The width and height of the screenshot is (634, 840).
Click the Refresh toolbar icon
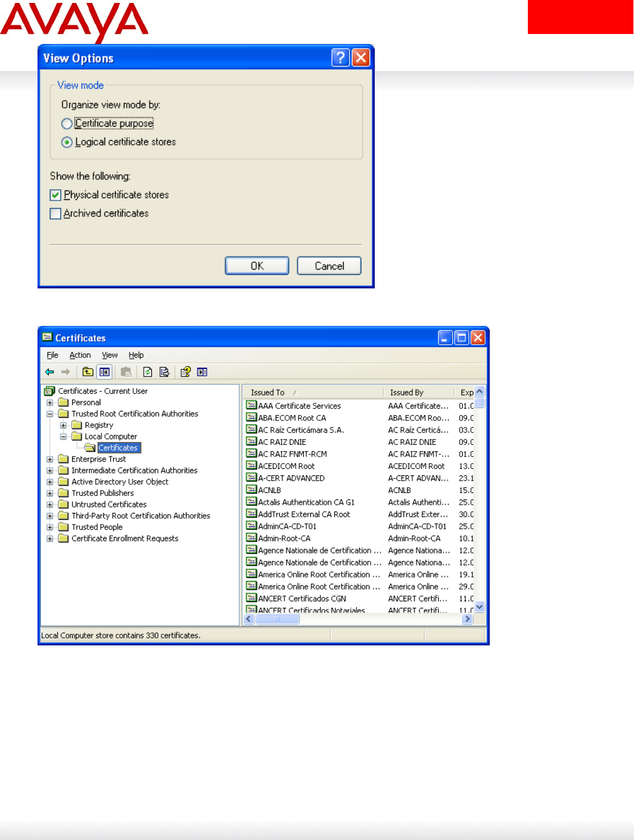pos(148,372)
